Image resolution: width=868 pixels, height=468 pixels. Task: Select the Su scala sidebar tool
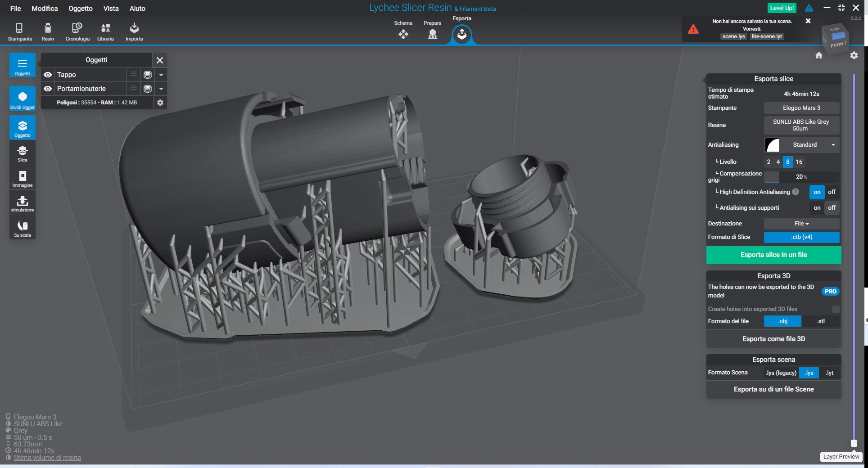tap(23, 229)
